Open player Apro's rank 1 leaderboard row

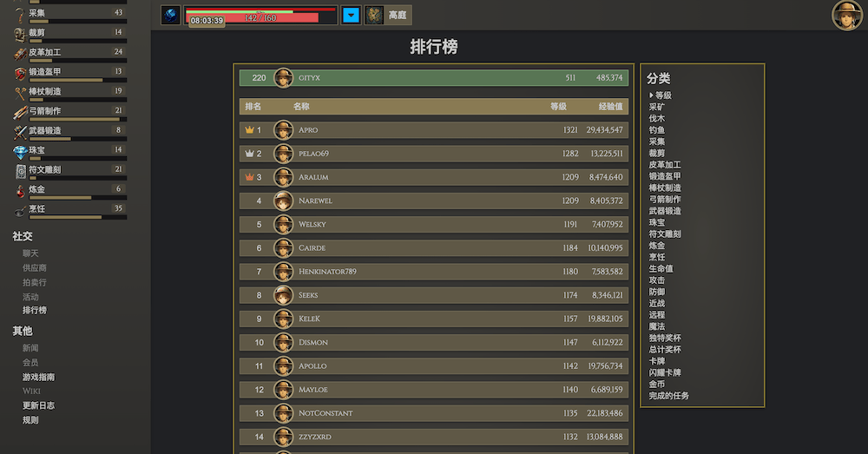click(x=433, y=130)
